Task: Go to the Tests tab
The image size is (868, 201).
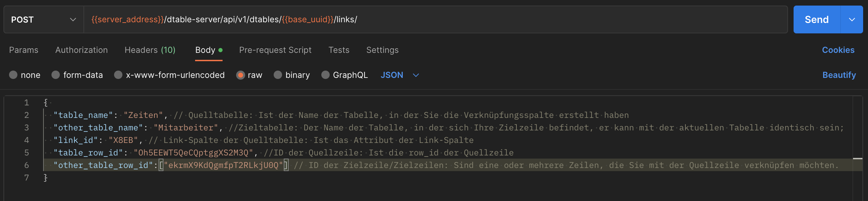Action: coord(339,50)
